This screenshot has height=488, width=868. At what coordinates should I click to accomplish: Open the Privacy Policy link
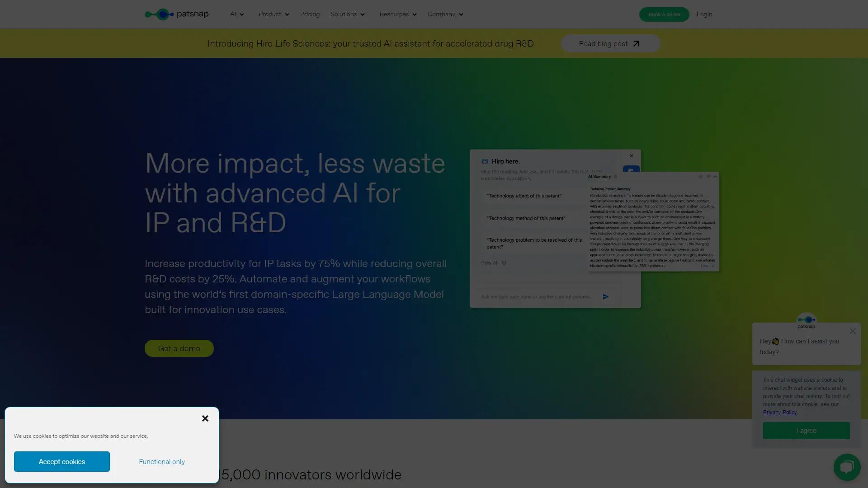(x=779, y=413)
